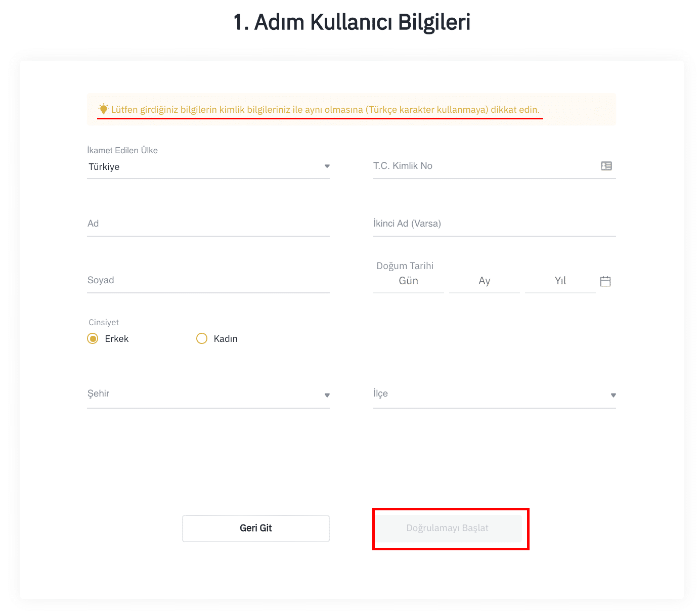Select the Kadın gender radio button
The height and width of the screenshot is (612, 700).
pyautogui.click(x=202, y=338)
